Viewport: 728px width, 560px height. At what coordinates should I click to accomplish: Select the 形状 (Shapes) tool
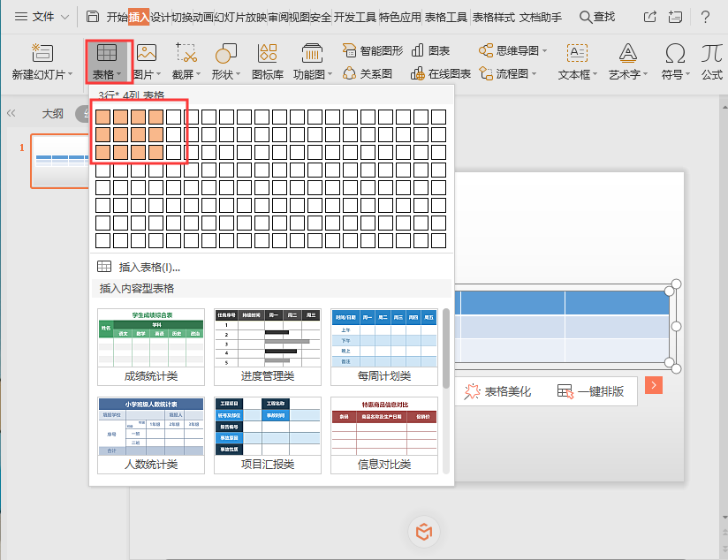[227, 60]
